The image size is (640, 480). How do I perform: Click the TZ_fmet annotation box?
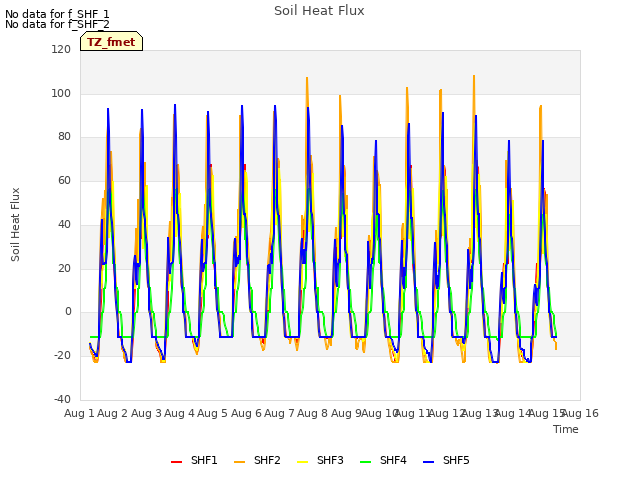(111, 41)
